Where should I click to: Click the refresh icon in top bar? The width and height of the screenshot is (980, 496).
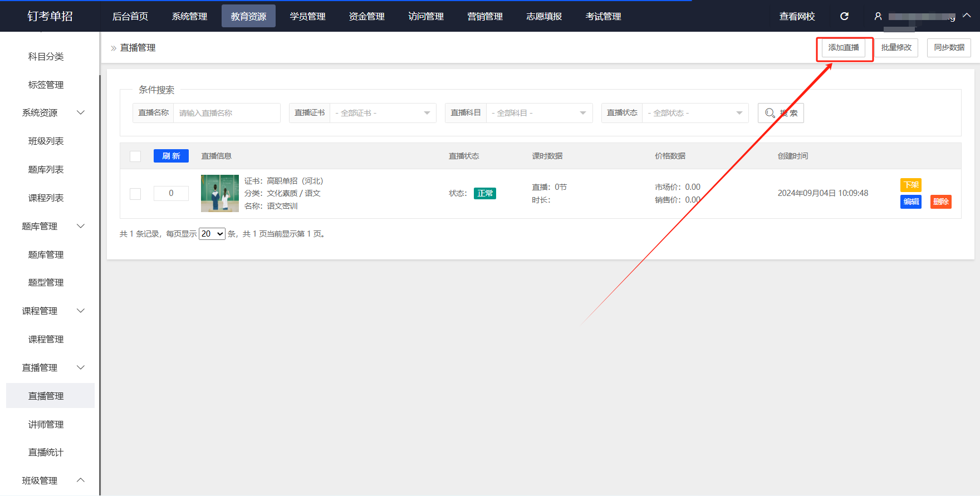844,16
